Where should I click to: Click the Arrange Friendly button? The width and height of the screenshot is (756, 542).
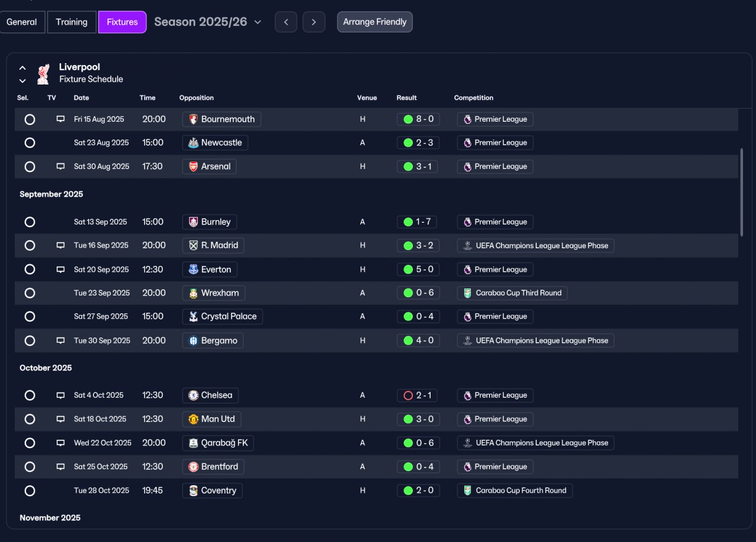pos(375,22)
